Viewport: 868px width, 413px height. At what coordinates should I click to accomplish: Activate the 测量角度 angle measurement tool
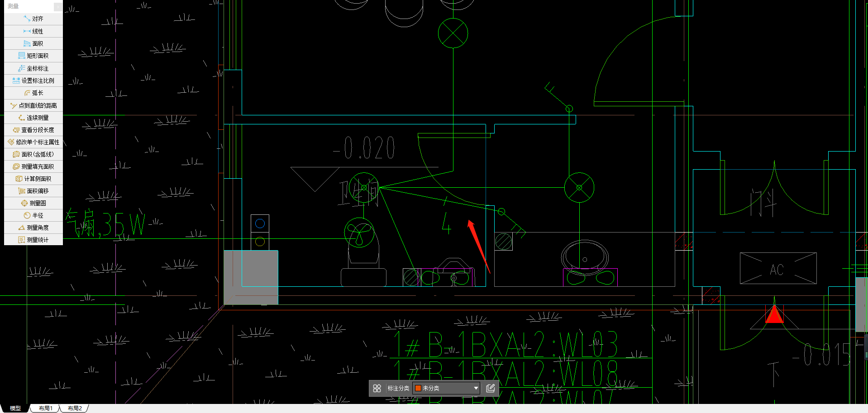coord(33,228)
